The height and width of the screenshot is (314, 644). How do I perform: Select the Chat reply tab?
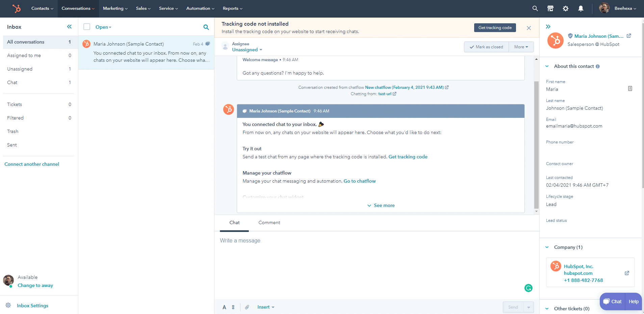[x=234, y=223]
